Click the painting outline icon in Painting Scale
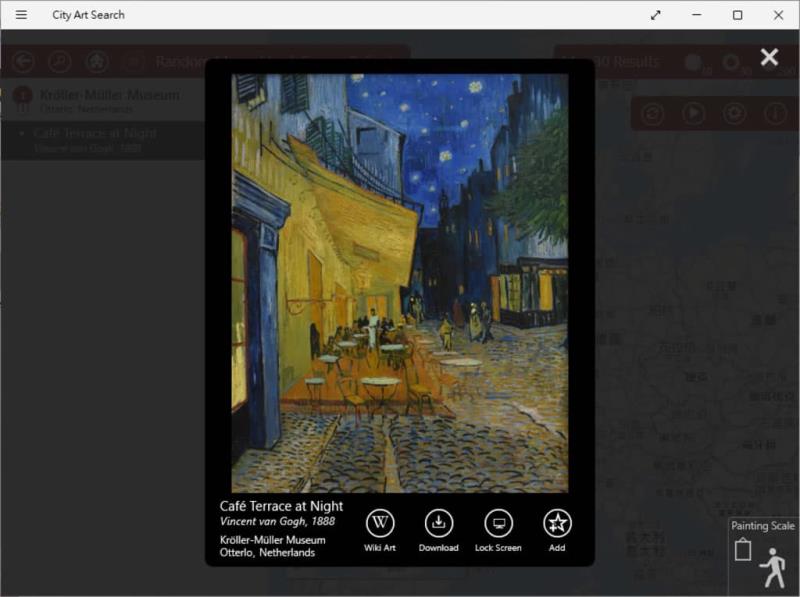This screenshot has height=597, width=800. [x=743, y=550]
